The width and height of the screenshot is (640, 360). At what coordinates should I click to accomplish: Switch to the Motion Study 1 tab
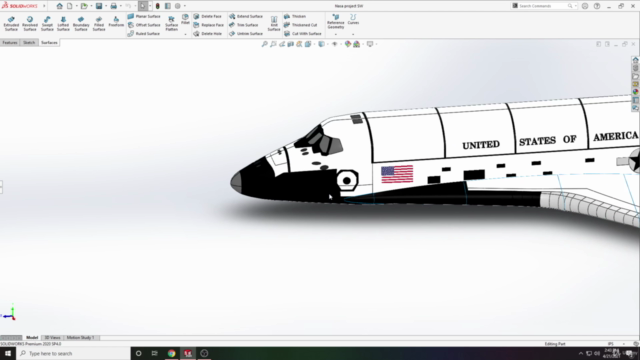point(80,338)
